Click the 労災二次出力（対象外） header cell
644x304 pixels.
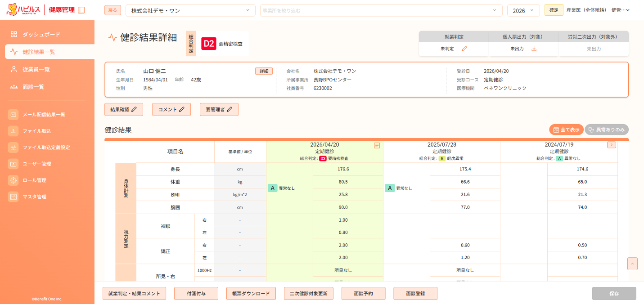(594, 37)
